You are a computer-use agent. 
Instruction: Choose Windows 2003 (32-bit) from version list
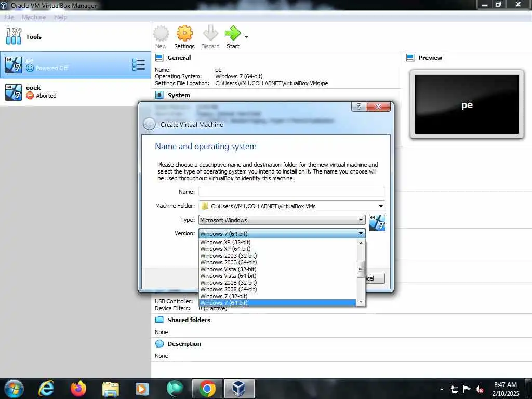coord(277,256)
